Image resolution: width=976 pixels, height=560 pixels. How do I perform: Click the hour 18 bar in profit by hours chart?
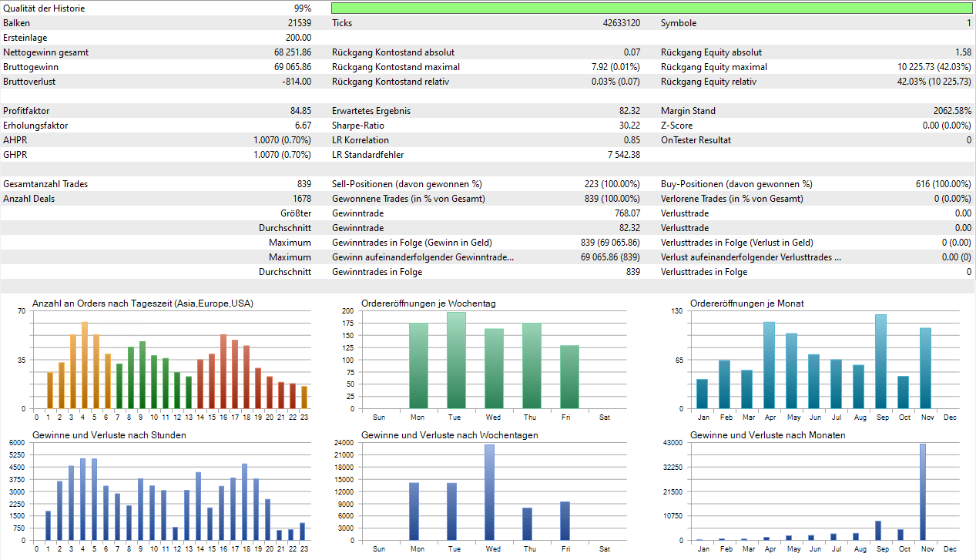[244, 502]
